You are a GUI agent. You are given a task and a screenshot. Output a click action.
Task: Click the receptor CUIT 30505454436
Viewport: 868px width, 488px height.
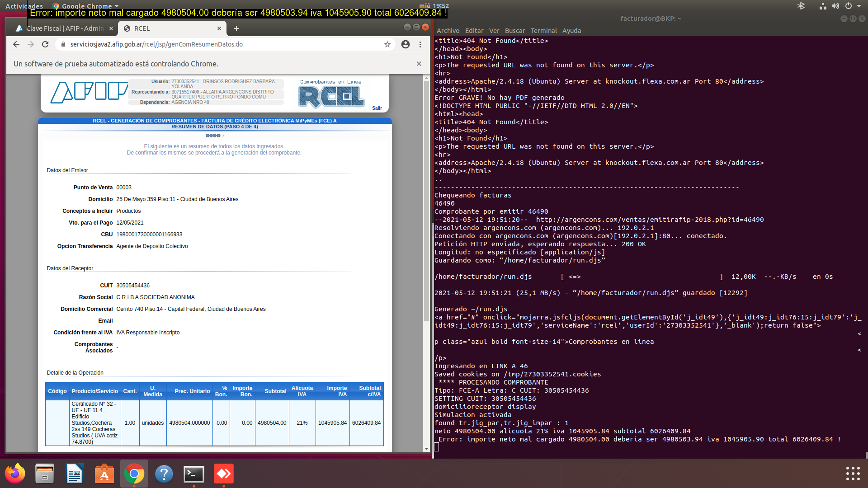[133, 286]
